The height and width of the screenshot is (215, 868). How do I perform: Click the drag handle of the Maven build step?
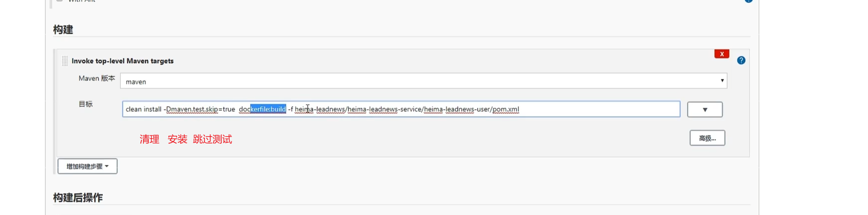pos(65,61)
